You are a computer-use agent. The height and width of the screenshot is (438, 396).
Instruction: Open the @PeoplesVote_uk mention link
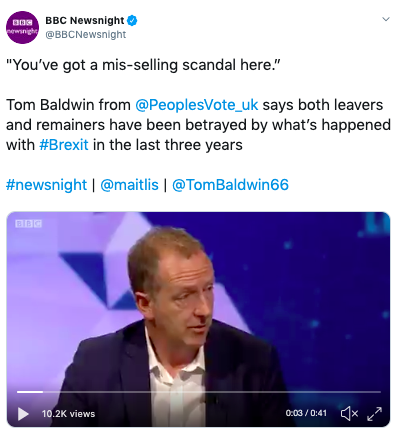click(197, 105)
